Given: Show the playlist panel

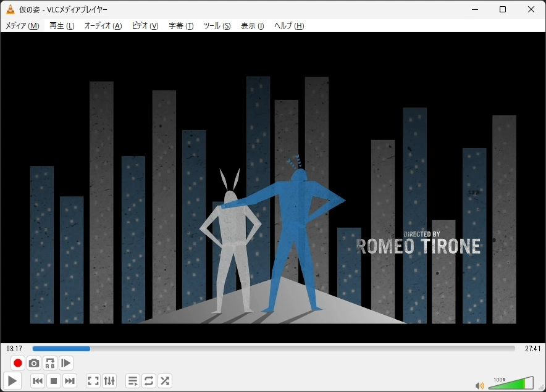Looking at the screenshot, I should (x=133, y=381).
